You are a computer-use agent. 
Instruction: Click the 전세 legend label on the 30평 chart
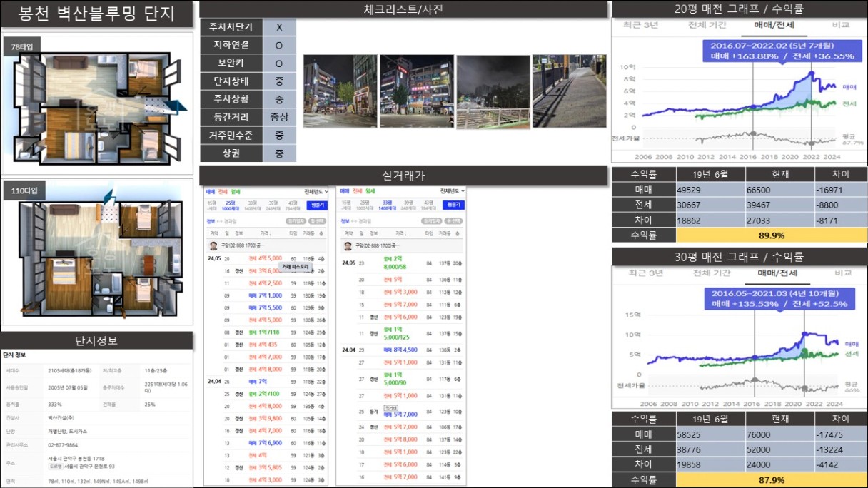[x=851, y=354]
